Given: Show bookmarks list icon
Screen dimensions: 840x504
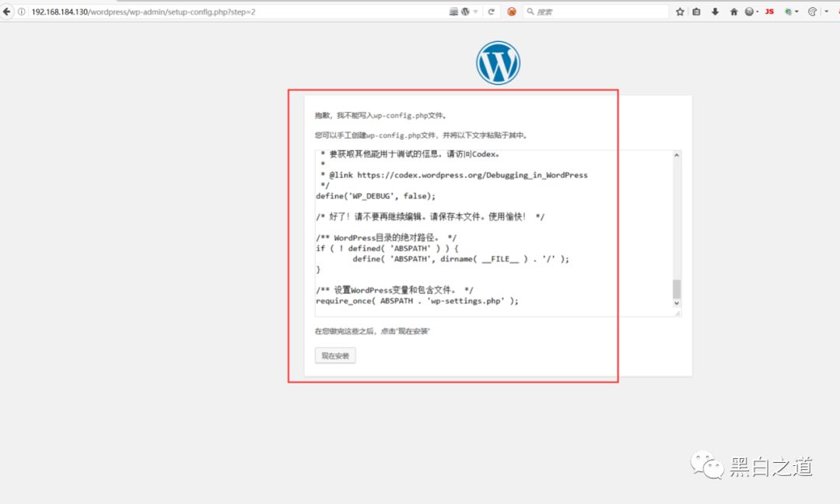Looking at the screenshot, I should (696, 12).
